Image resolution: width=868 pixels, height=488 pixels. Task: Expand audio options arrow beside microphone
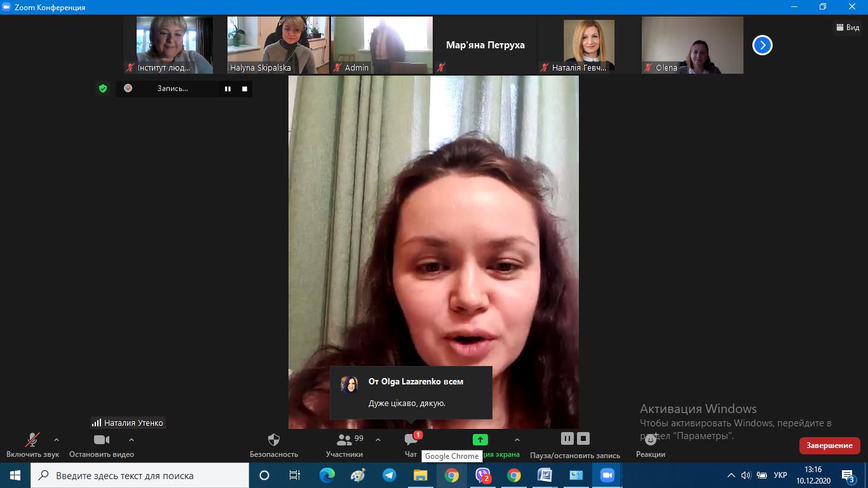[57, 440]
